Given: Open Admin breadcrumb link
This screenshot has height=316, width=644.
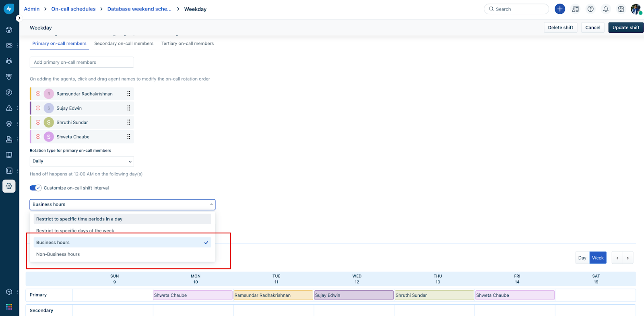Looking at the screenshot, I should tap(32, 9).
